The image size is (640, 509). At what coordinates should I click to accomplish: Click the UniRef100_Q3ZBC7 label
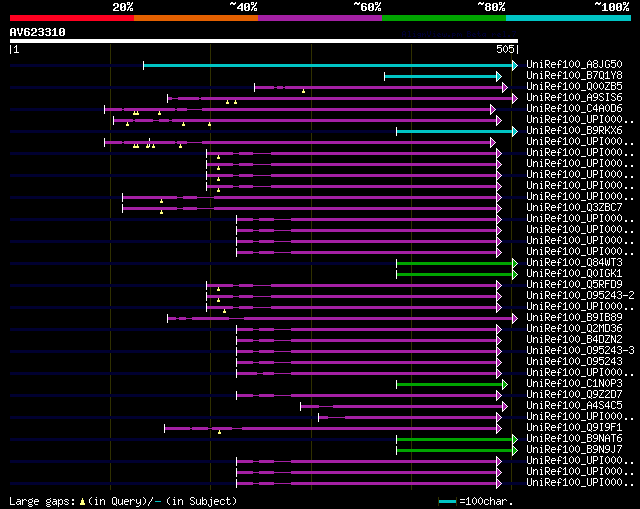pyautogui.click(x=574, y=207)
